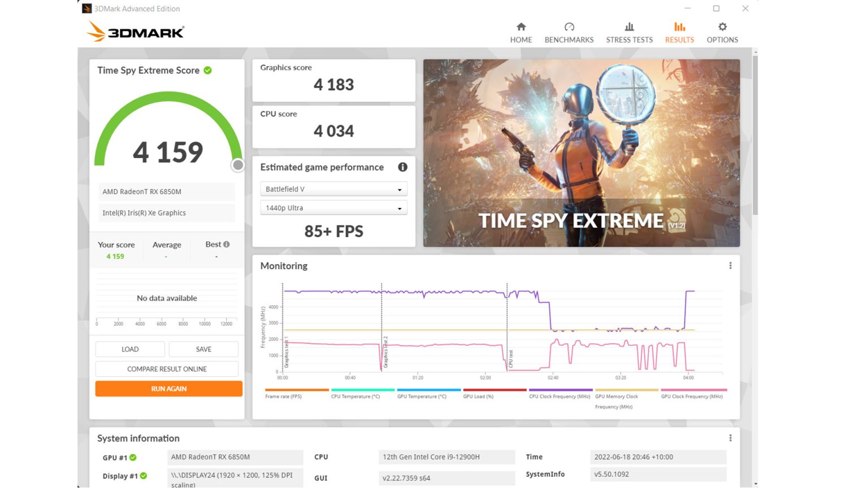
Task: Click the score gauge end knob
Action: [238, 165]
